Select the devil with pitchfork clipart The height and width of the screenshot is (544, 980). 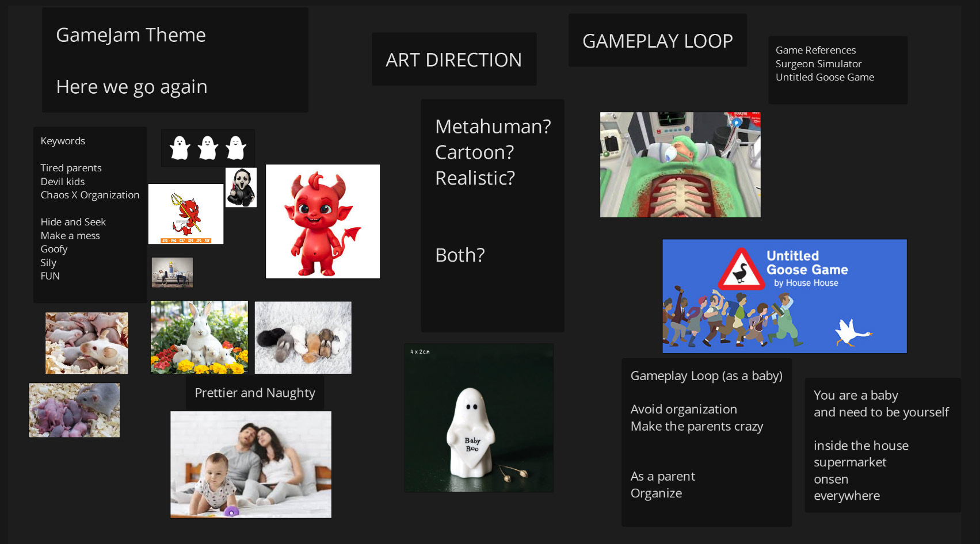185,214
